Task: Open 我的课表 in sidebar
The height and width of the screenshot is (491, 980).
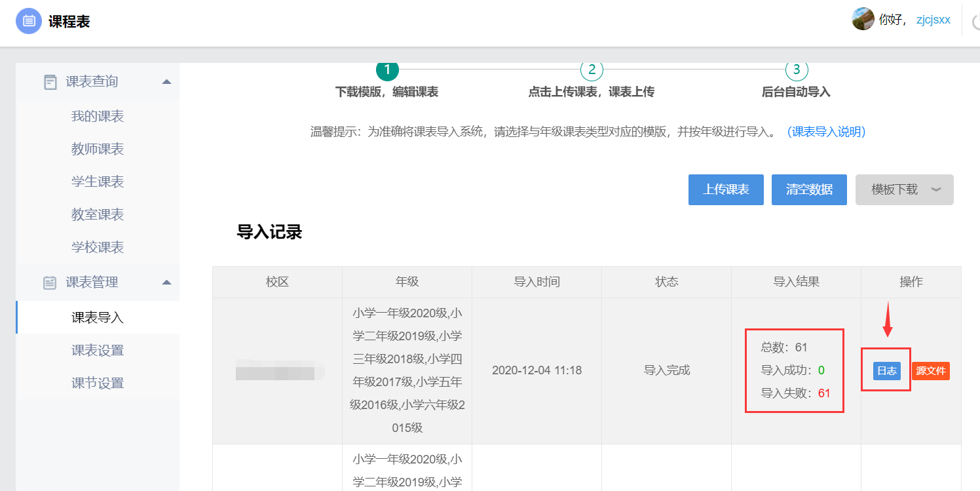Action: point(98,117)
